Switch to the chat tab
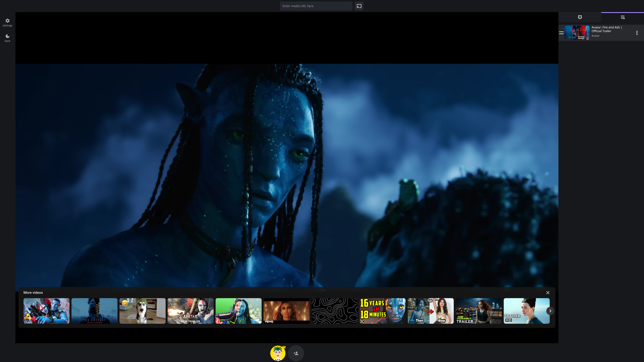Viewport: 644px width, 362px height. (x=580, y=17)
